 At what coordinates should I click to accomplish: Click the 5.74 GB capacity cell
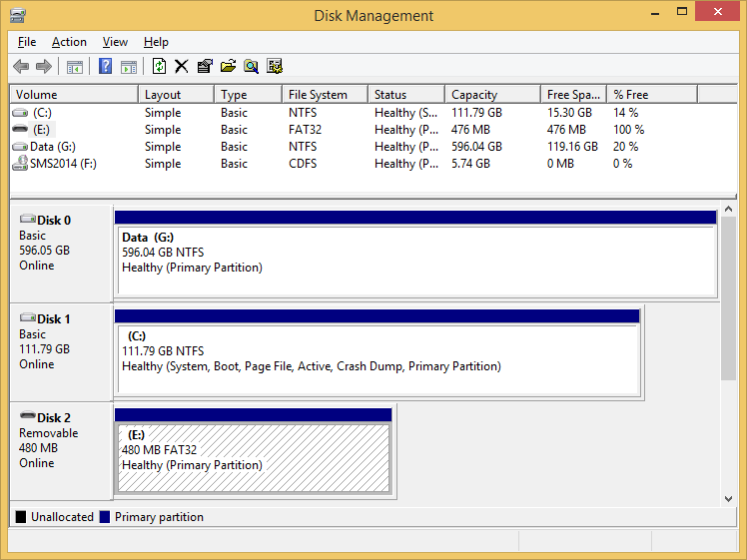pyautogui.click(x=470, y=164)
